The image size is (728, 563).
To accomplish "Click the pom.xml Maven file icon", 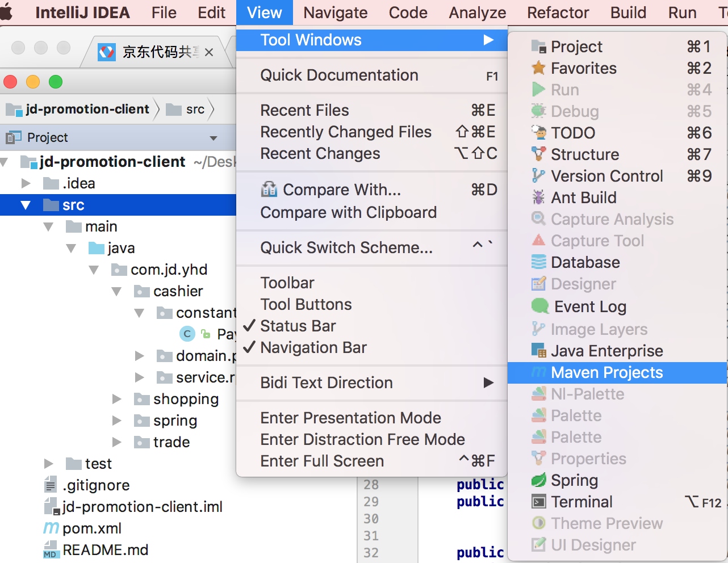I will pyautogui.click(x=51, y=528).
